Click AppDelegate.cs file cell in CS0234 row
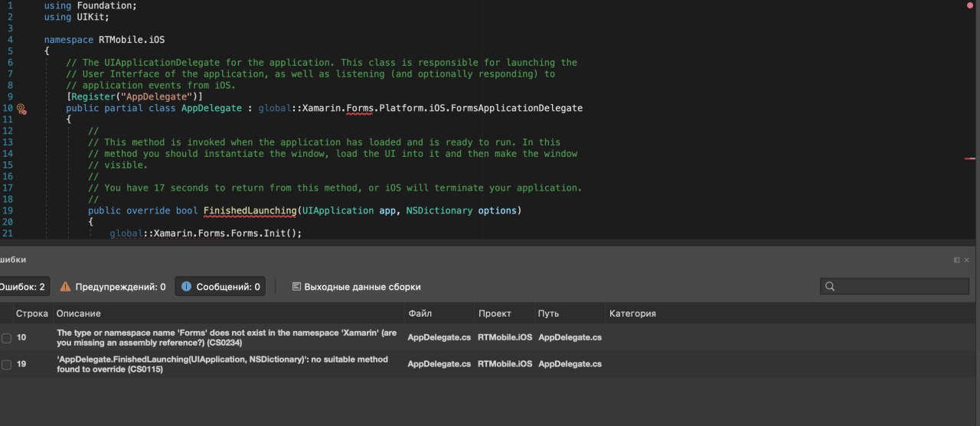 tap(439, 337)
